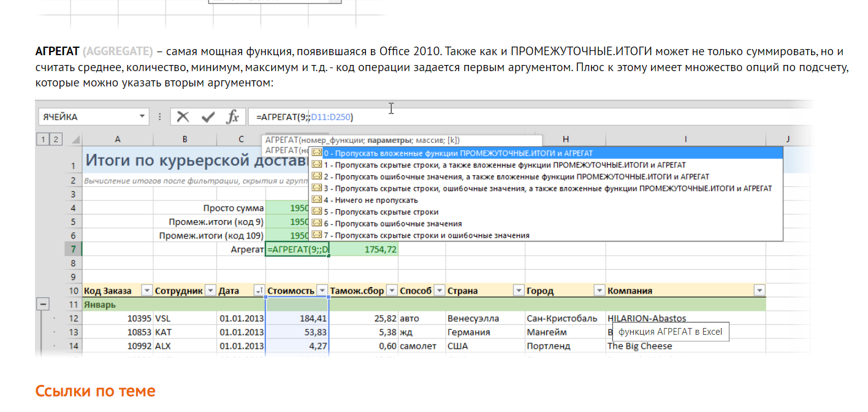Click the bold АГРЕГАТ word in paragraph
868x412 pixels.
pos(57,51)
